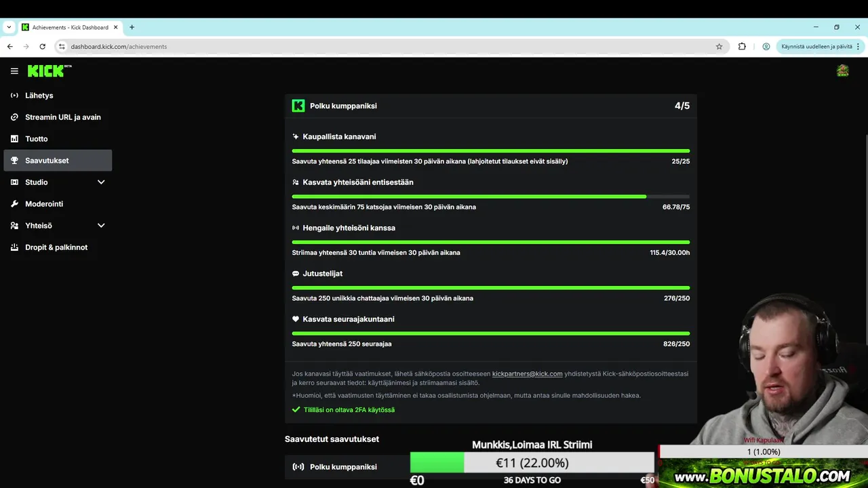Click the Dropit & palkinnot icon
Image resolution: width=868 pixels, height=488 pixels.
tap(14, 247)
